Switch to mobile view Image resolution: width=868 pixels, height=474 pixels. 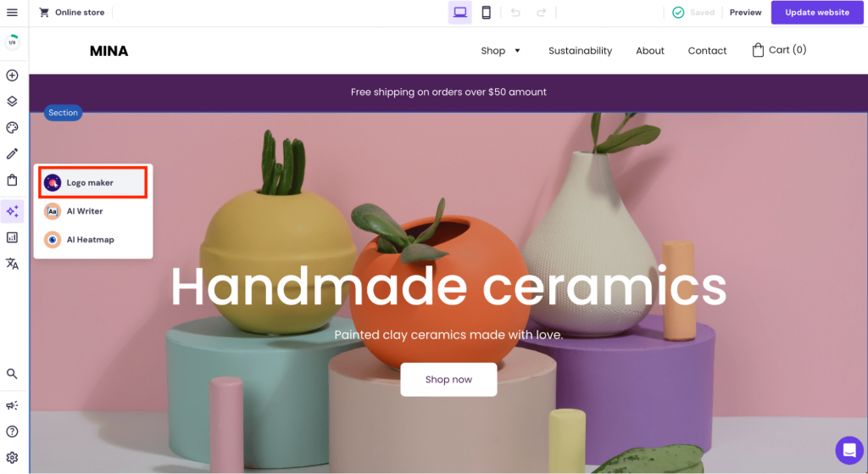point(486,12)
